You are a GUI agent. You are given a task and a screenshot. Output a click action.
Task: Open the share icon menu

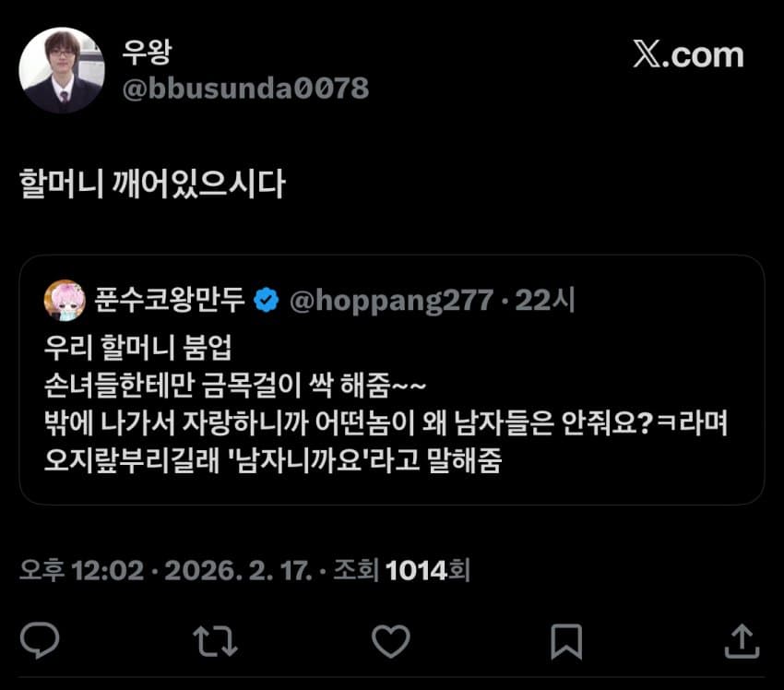pos(742,641)
